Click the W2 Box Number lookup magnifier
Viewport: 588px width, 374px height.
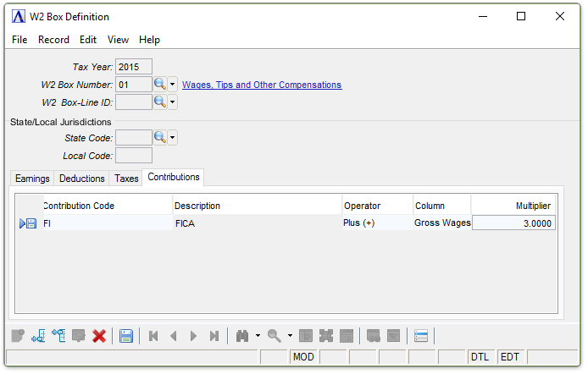(x=159, y=85)
